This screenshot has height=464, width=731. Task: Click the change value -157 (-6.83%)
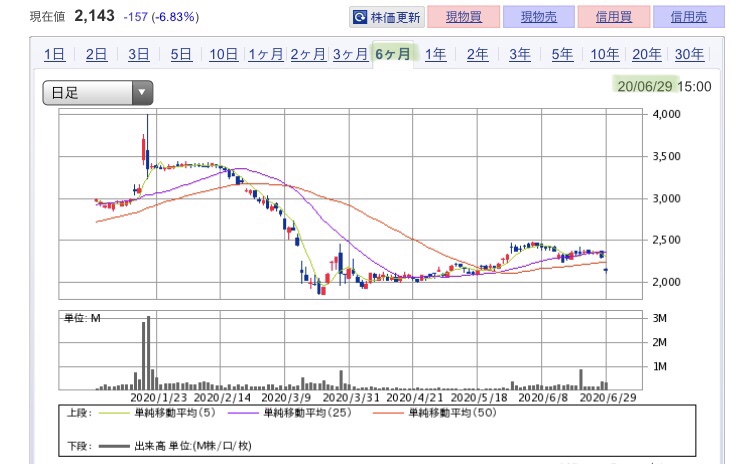click(161, 17)
